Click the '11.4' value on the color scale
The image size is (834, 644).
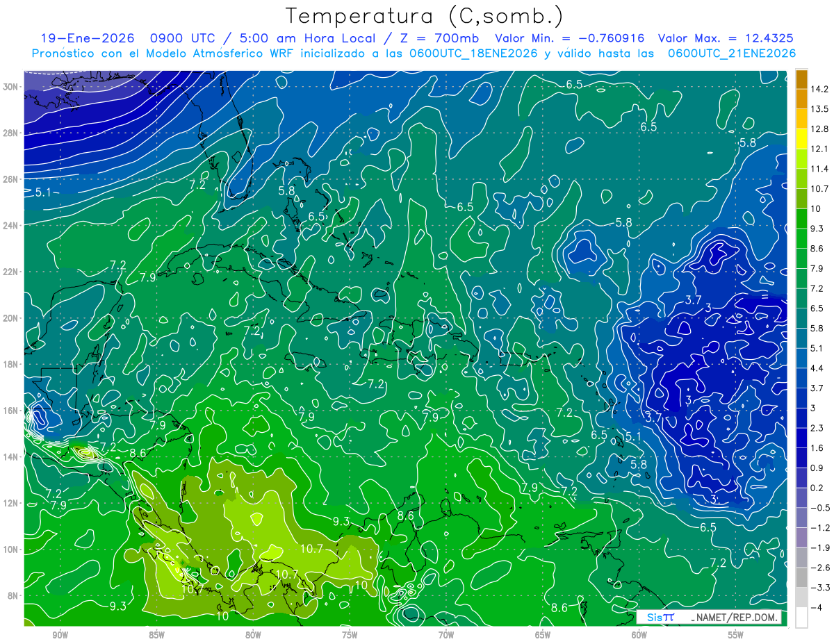click(819, 169)
